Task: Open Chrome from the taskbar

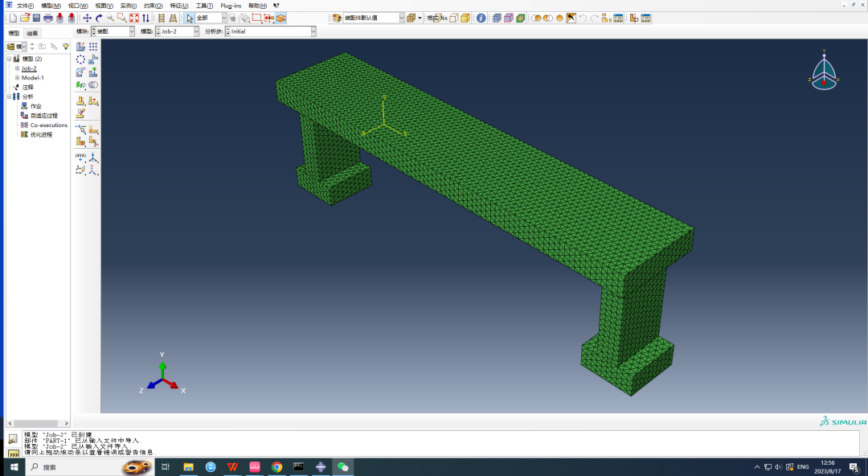Action: coord(276,467)
